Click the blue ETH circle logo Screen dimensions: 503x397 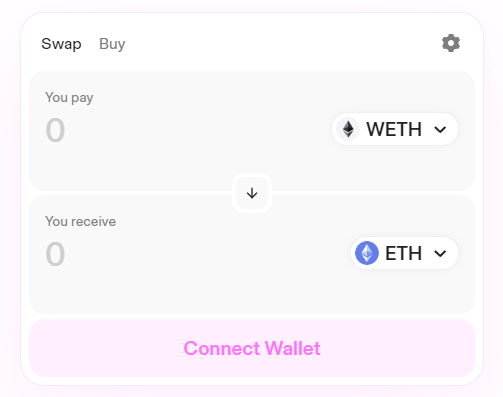[x=367, y=253]
